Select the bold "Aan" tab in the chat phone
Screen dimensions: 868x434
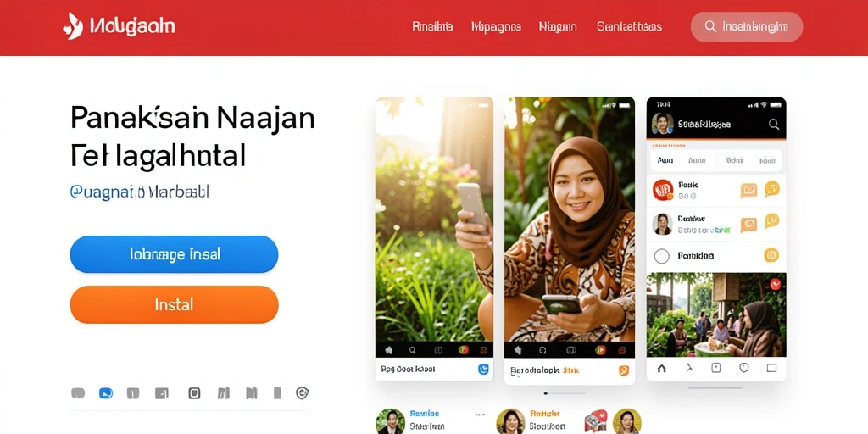pos(665,160)
